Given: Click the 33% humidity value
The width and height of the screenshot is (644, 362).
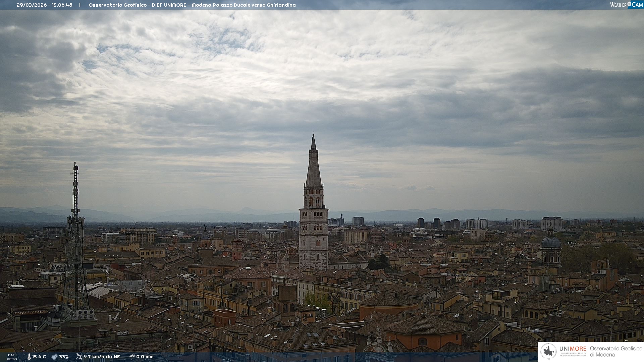Looking at the screenshot, I should point(64,357).
